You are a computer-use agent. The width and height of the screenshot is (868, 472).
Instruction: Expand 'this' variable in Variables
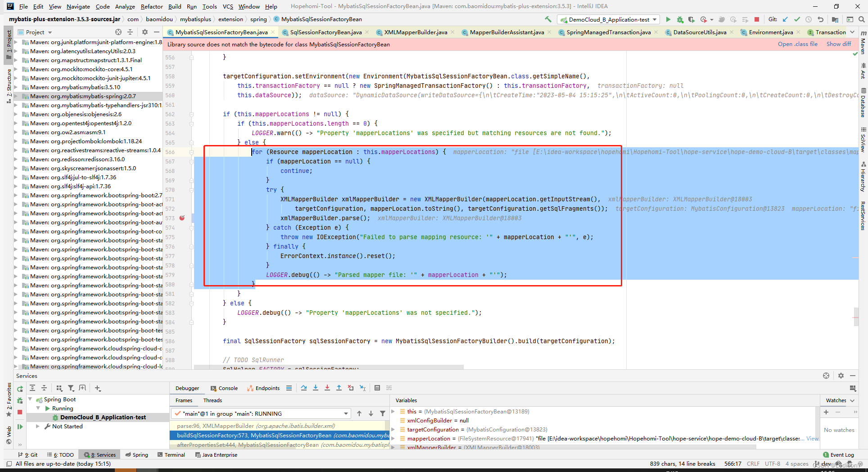point(393,411)
